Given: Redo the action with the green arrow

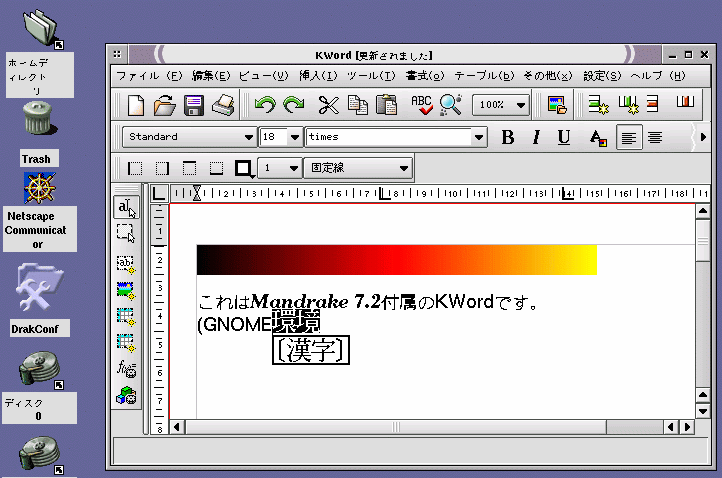Looking at the screenshot, I should [x=294, y=105].
